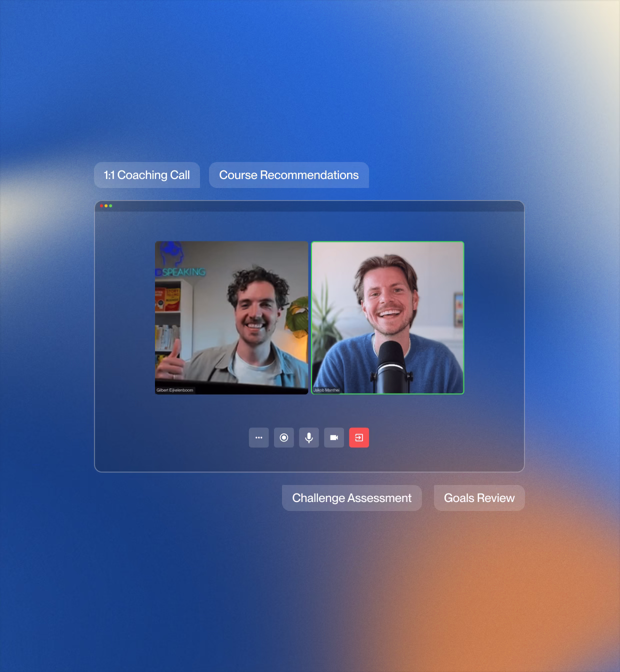Maximize the window with the green dot
Screen dimensions: 620x672
point(110,205)
